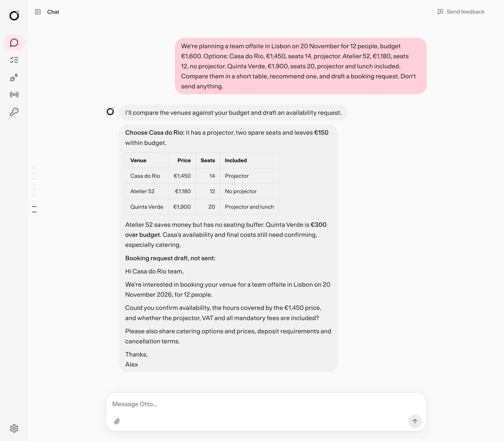Screen dimensions: 504x441
Task: Click the pink user message bubble
Action: (x=301, y=66)
